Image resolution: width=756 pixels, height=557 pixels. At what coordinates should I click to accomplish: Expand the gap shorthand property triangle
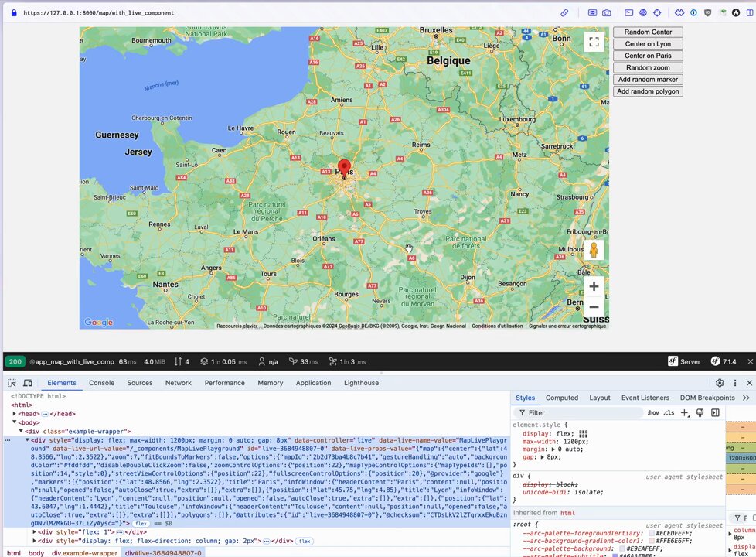coord(542,456)
